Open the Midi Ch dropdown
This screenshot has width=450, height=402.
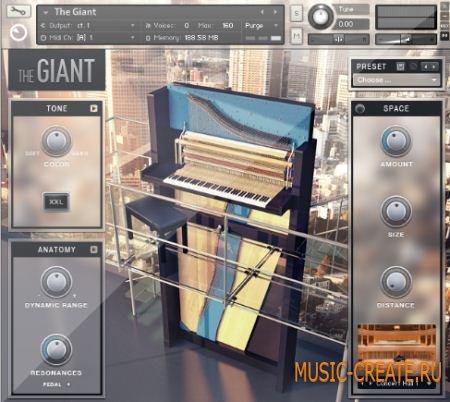click(88, 38)
